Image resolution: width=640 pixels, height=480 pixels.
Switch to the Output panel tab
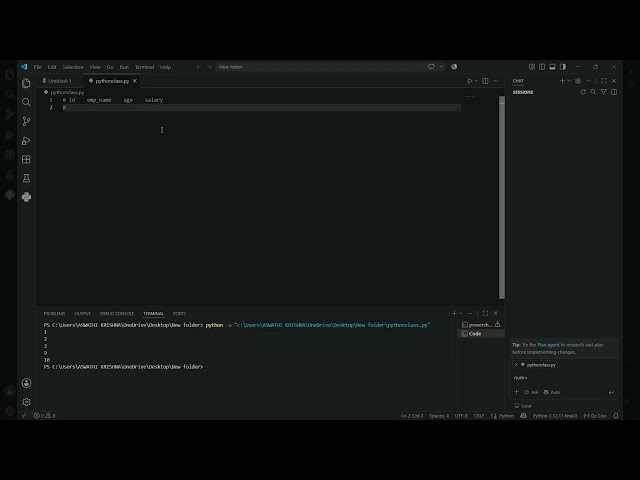[x=82, y=313]
